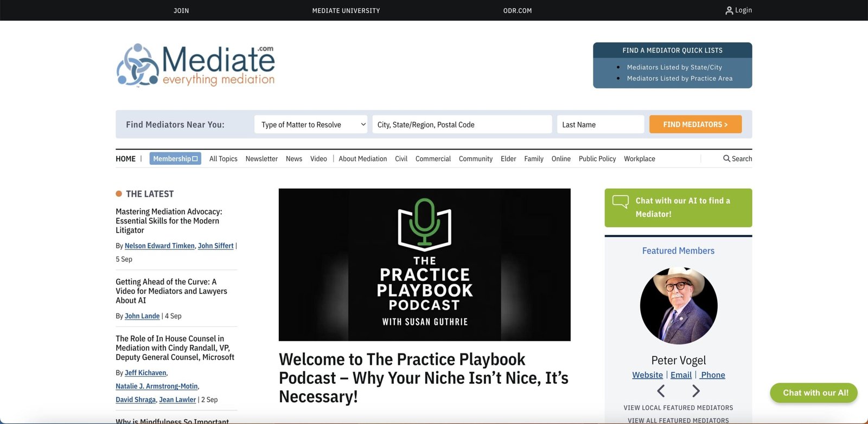Click the Login user icon
Image resolution: width=868 pixels, height=424 pixels.
tap(729, 10)
